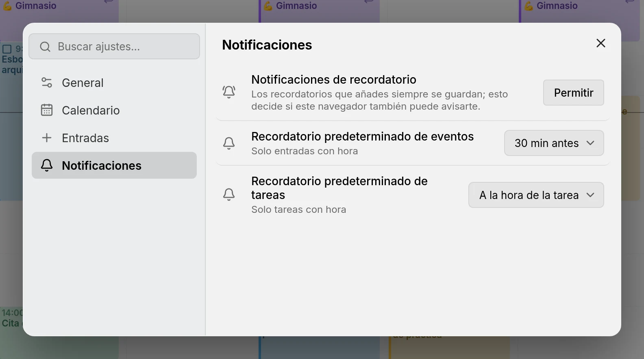Click the bell icon beside Notificaciones in the sidebar

pos(47,165)
